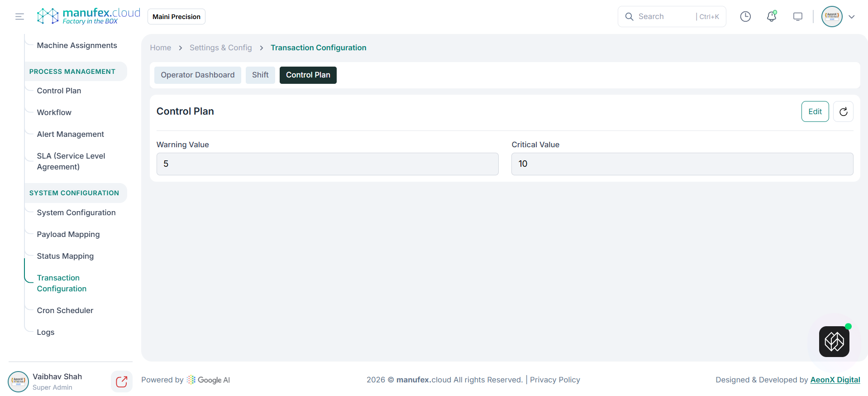Select Transaction Configuration in sidebar
This screenshot has width=868, height=396.
point(62,283)
